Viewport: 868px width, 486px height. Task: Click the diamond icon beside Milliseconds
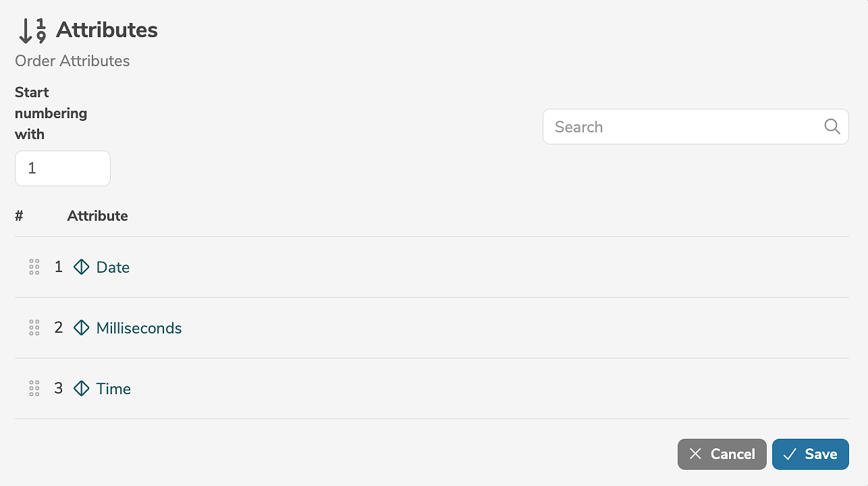(82, 328)
